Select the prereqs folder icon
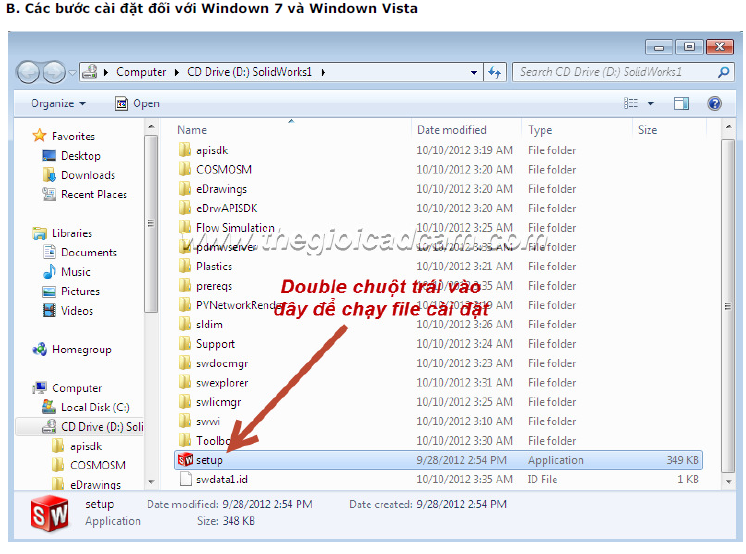746x554 pixels. pos(185,286)
